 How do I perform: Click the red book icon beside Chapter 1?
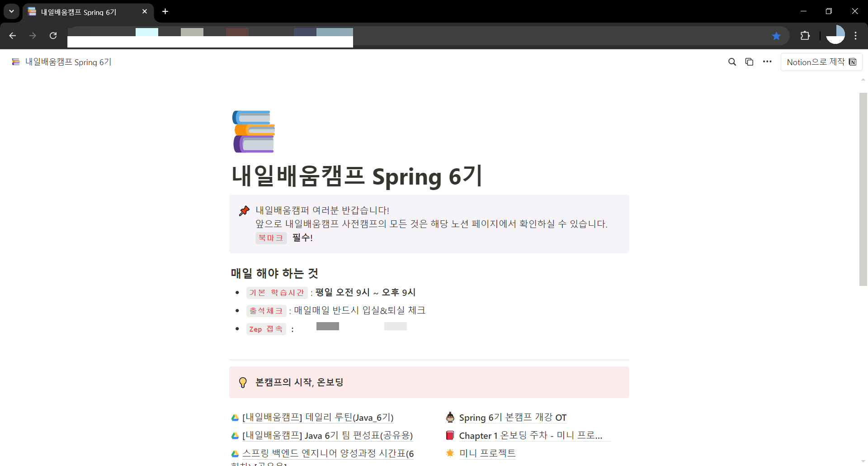(x=450, y=435)
